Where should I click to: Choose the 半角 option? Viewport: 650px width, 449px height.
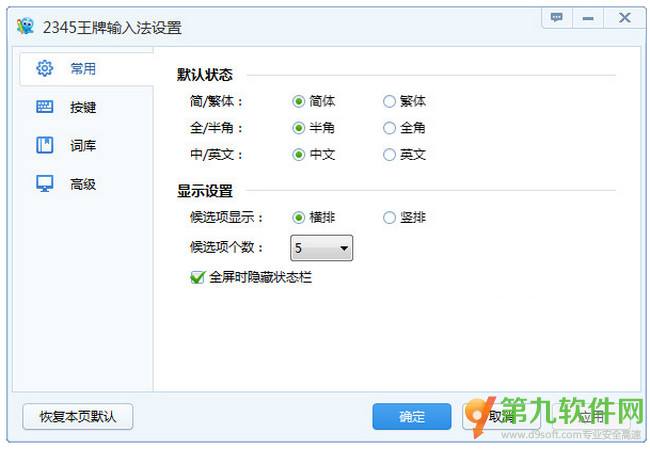point(298,128)
